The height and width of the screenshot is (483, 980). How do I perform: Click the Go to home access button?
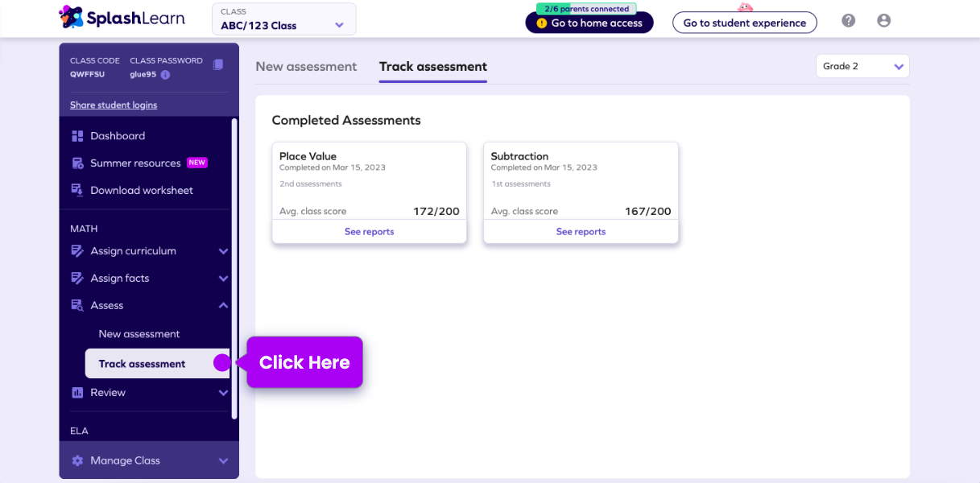[589, 23]
